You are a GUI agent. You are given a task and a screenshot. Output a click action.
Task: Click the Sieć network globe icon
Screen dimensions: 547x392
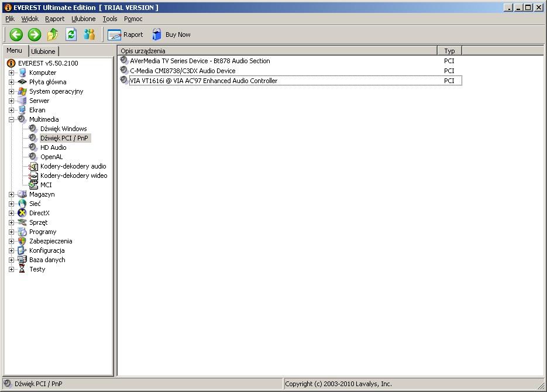point(22,204)
